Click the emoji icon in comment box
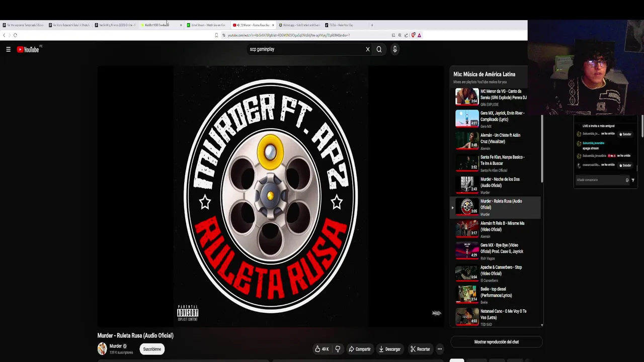This screenshot has height=362, width=644. click(x=627, y=180)
